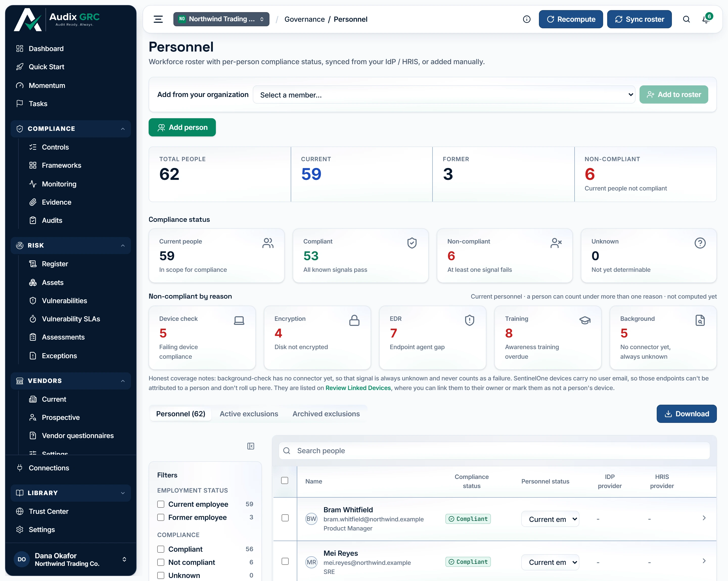
Task: Click the Audix GRC logo
Action: (x=57, y=19)
